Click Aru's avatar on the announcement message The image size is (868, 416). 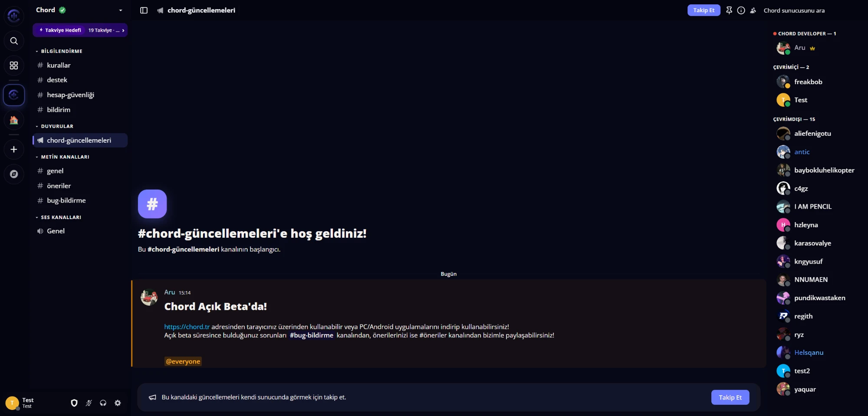coord(149,297)
